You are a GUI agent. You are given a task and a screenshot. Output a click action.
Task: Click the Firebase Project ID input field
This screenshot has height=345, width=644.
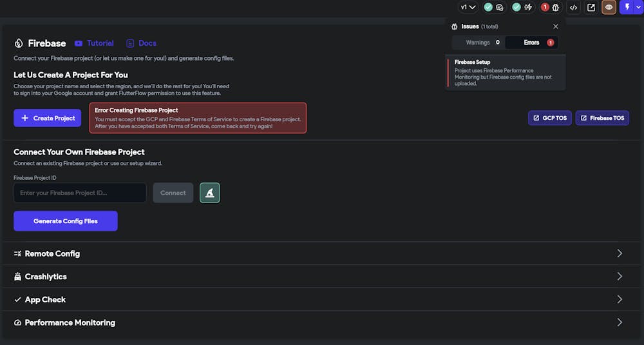tap(80, 193)
